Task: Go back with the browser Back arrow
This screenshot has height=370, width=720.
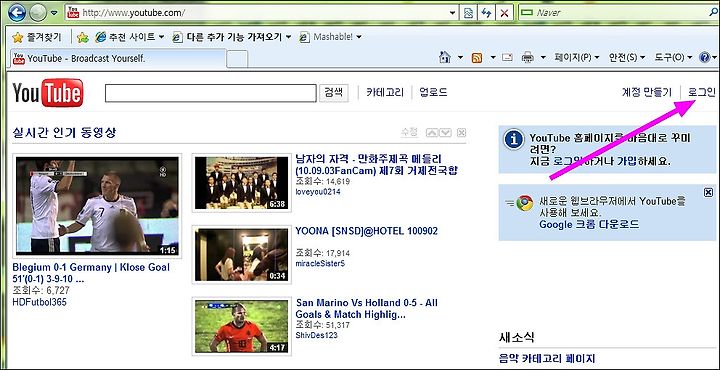Action: click(17, 12)
